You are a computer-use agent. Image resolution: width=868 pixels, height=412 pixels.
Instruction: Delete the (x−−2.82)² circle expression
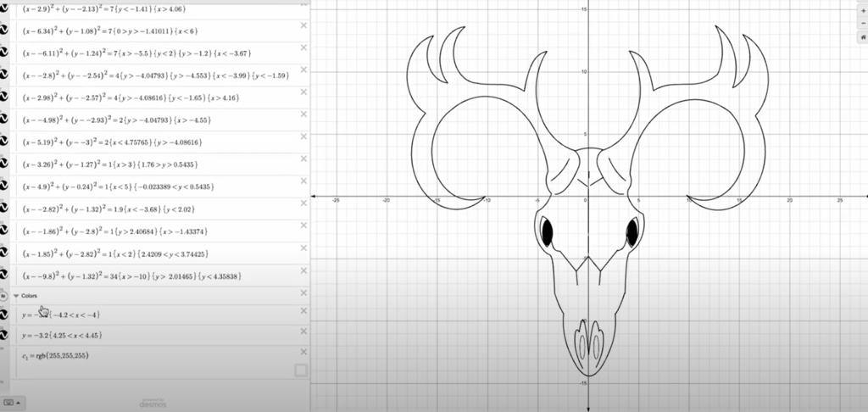tap(303, 203)
